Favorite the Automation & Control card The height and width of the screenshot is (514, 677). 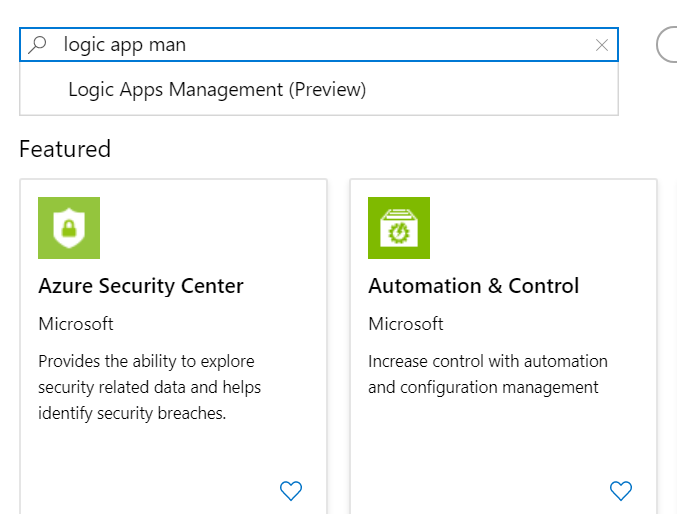click(621, 491)
